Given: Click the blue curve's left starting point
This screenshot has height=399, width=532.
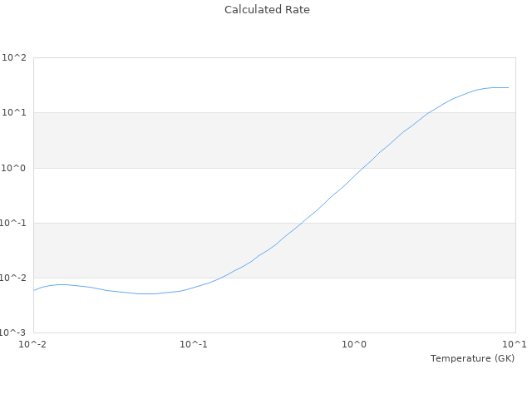Looking at the screenshot, I should [34, 290].
